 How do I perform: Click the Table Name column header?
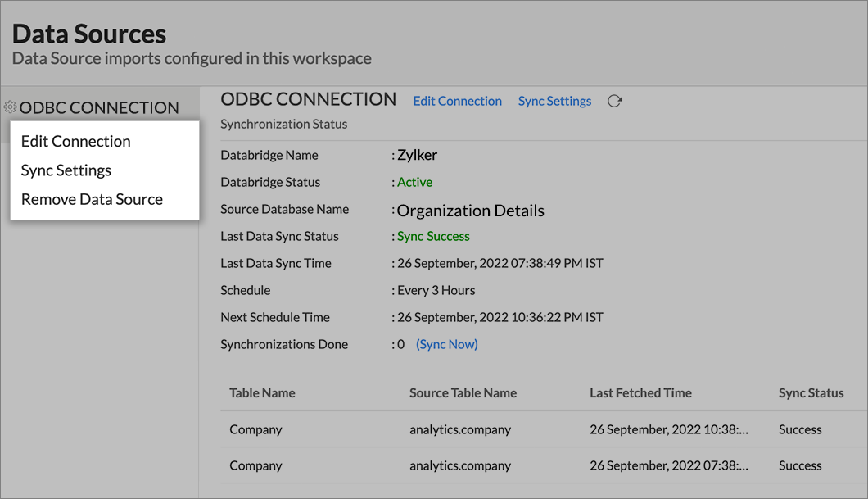(262, 392)
